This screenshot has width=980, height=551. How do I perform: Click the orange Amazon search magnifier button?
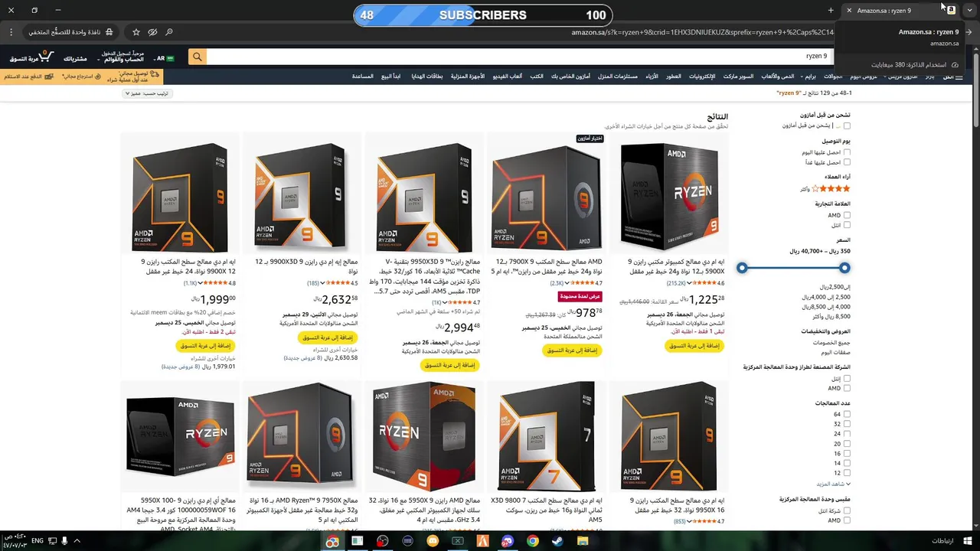click(198, 57)
